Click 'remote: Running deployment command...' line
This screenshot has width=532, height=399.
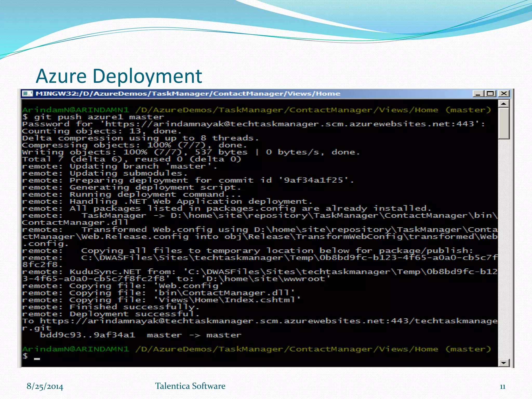132,194
